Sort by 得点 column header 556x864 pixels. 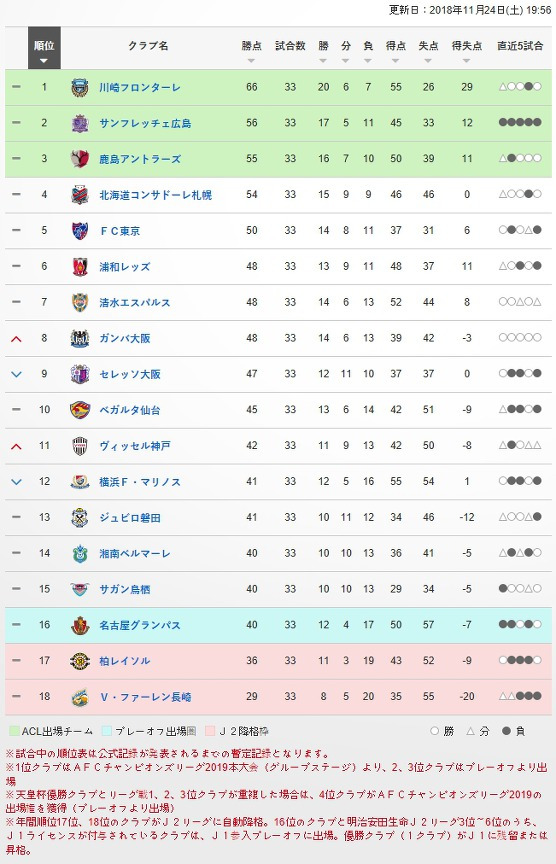pyautogui.click(x=396, y=46)
